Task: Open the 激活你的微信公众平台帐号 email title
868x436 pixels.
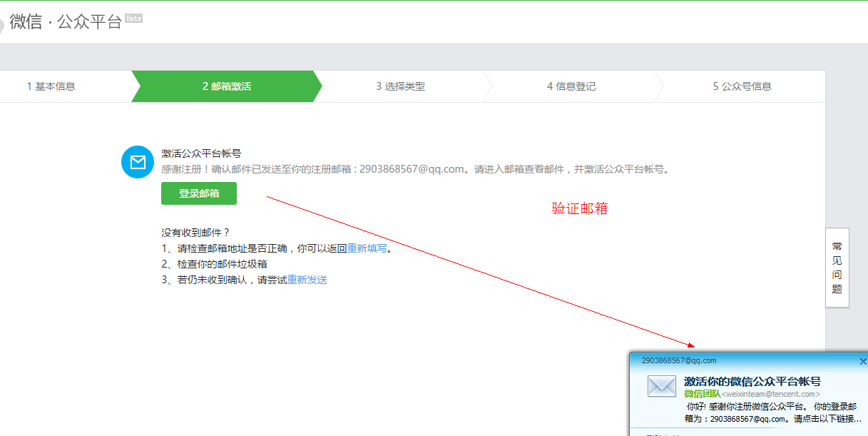Action: [752, 381]
